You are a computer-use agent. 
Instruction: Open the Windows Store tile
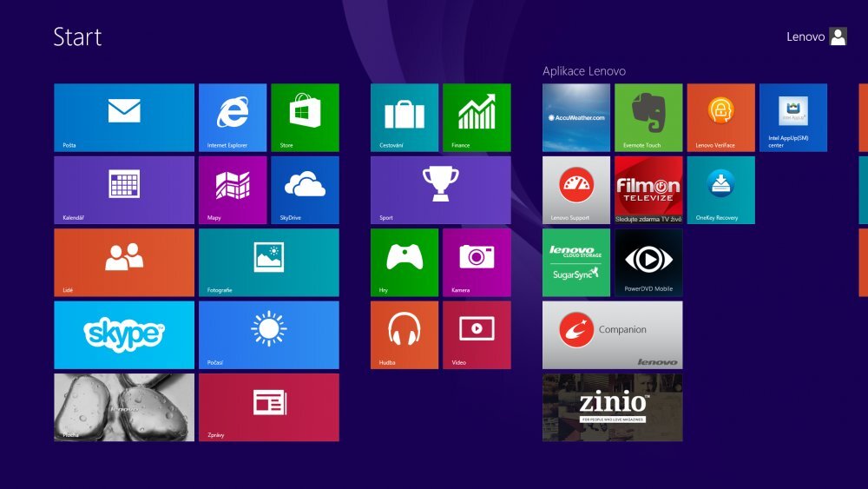305,117
